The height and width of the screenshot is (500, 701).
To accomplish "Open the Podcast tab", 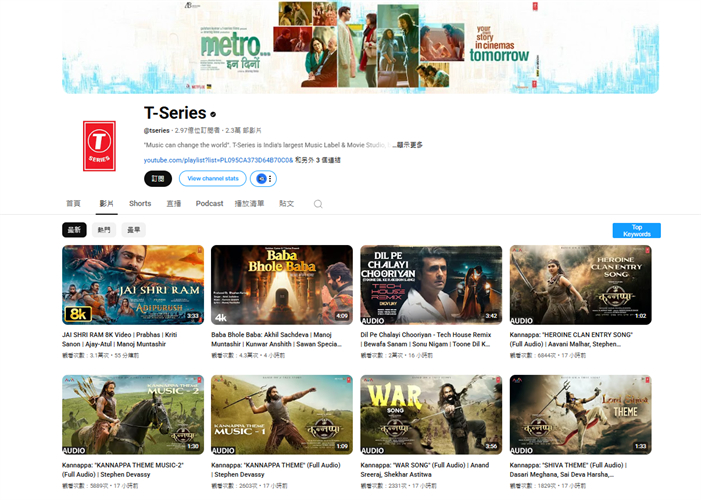I will point(209,203).
